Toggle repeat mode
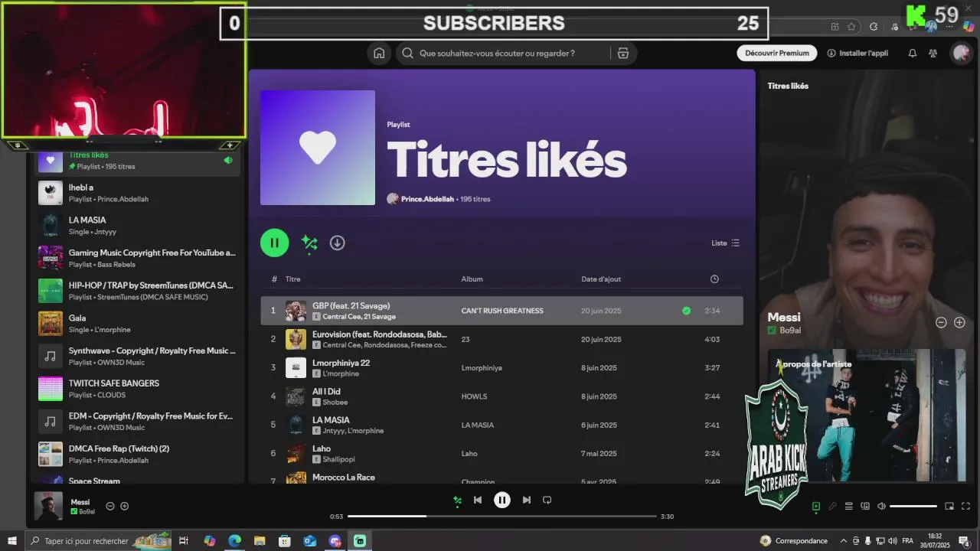Screen dimensions: 980x551 pos(547,500)
